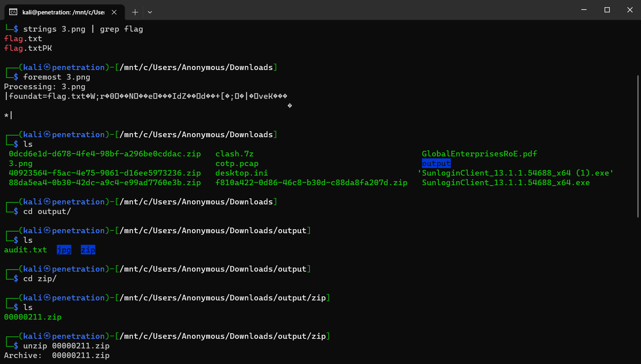Click GlobalEnterprisesRoE.pdf in the listing
The width and height of the screenshot is (641, 364).
click(480, 154)
